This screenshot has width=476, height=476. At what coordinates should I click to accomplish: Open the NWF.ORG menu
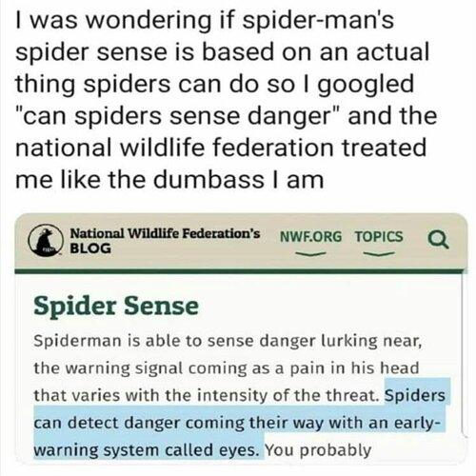[x=310, y=237]
